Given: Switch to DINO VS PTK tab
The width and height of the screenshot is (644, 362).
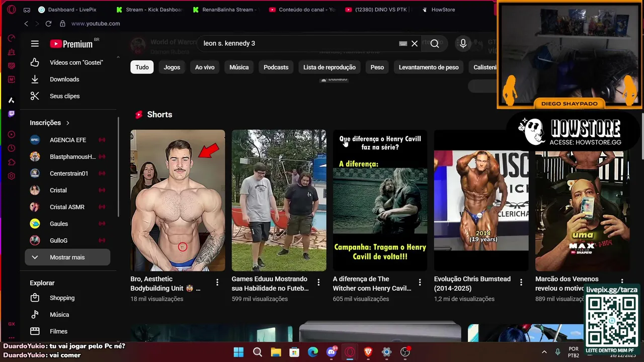Looking at the screenshot, I should pyautogui.click(x=379, y=10).
